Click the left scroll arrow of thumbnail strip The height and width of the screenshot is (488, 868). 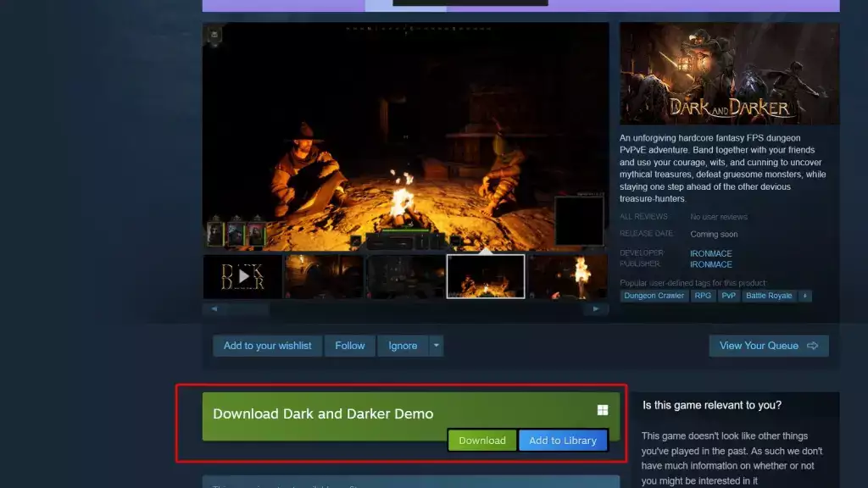tap(214, 308)
